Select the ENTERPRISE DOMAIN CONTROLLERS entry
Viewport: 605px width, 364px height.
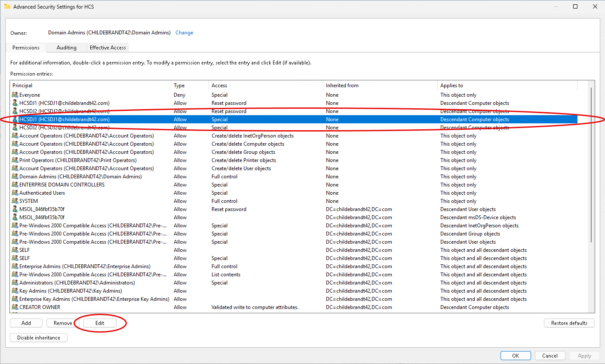pos(62,185)
